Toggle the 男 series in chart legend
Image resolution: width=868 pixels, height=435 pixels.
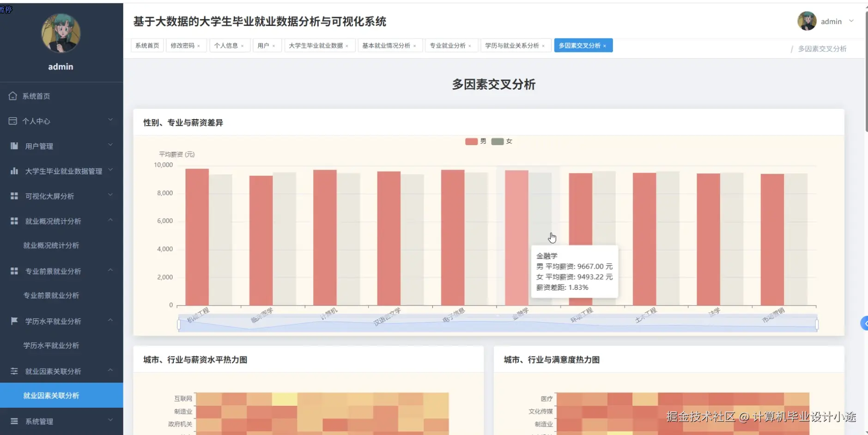coord(476,141)
